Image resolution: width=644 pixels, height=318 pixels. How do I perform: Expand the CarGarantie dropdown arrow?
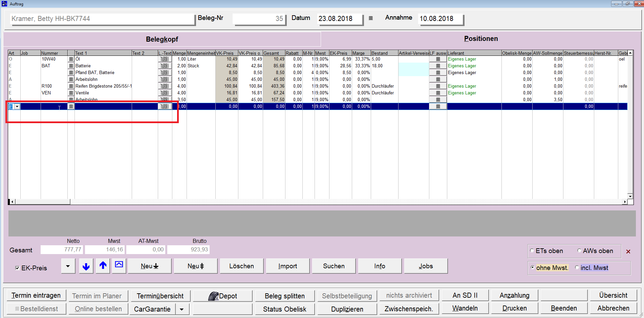click(182, 309)
